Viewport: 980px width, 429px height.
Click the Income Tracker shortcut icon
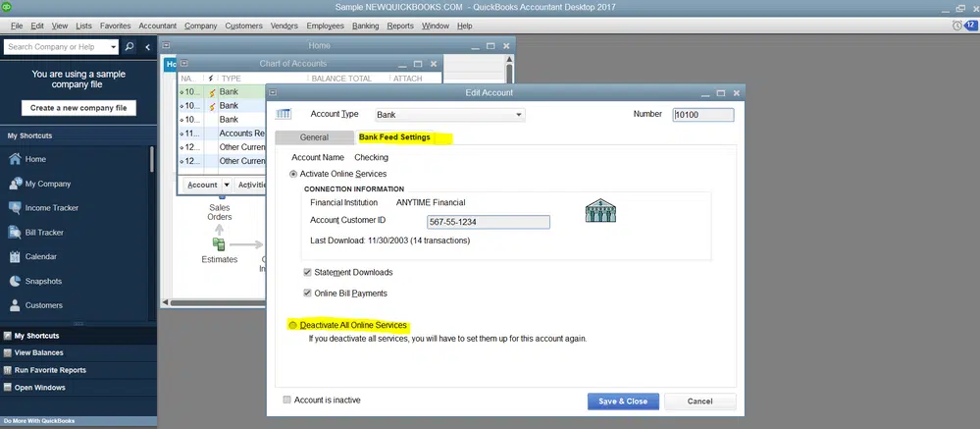(x=15, y=207)
